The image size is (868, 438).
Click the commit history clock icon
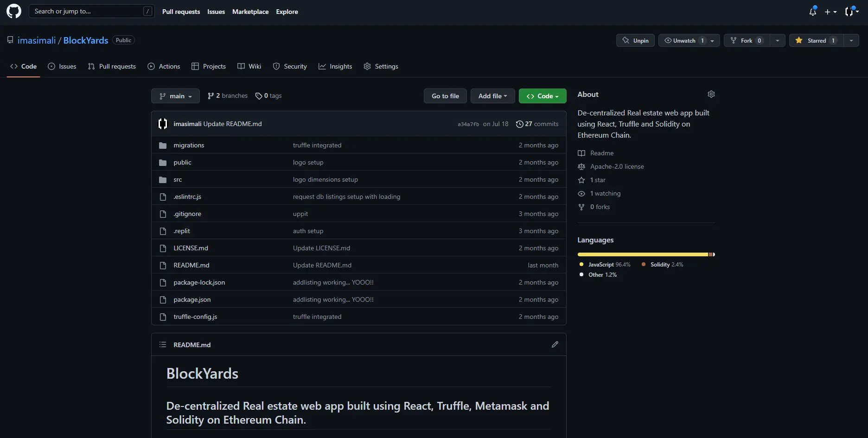[x=520, y=124]
